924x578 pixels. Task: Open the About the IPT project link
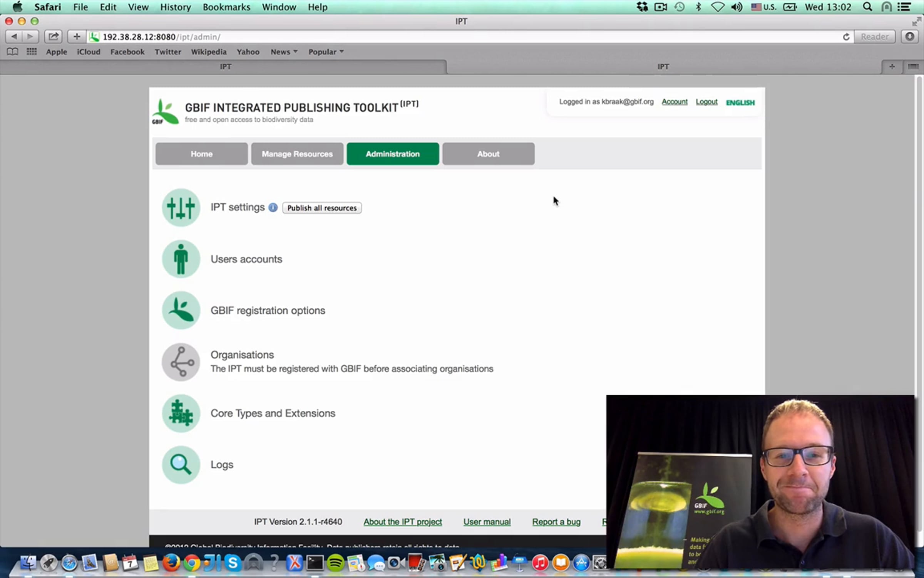(403, 522)
